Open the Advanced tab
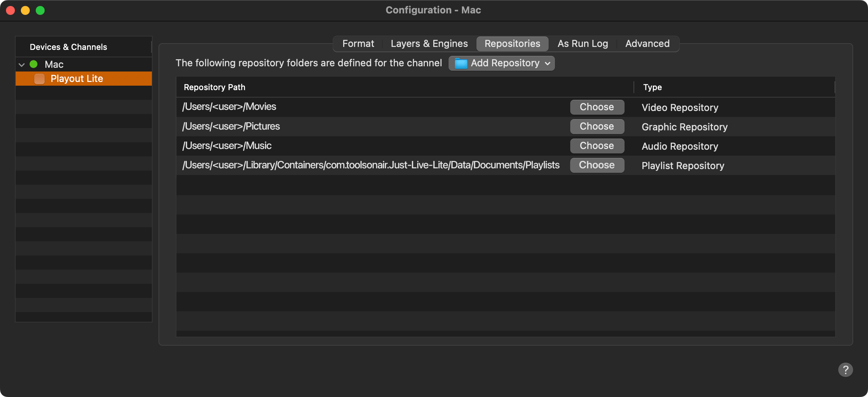 point(647,44)
